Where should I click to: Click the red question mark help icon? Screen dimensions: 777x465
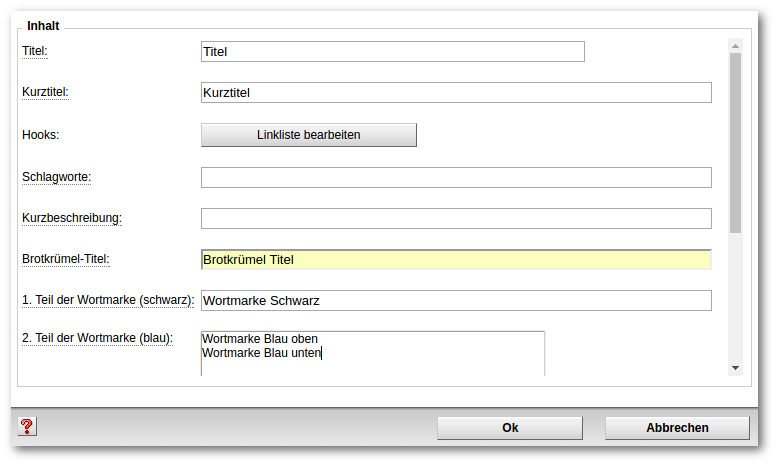pyautogui.click(x=27, y=426)
